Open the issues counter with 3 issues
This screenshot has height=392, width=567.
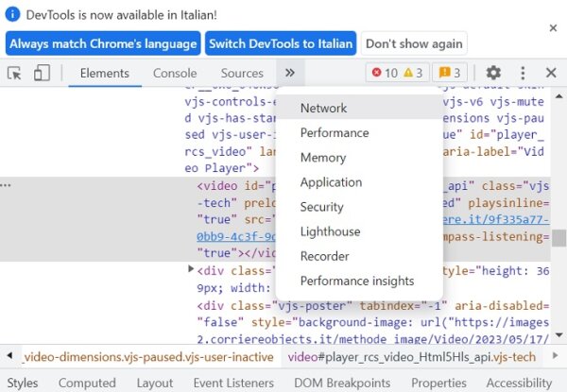pos(450,73)
